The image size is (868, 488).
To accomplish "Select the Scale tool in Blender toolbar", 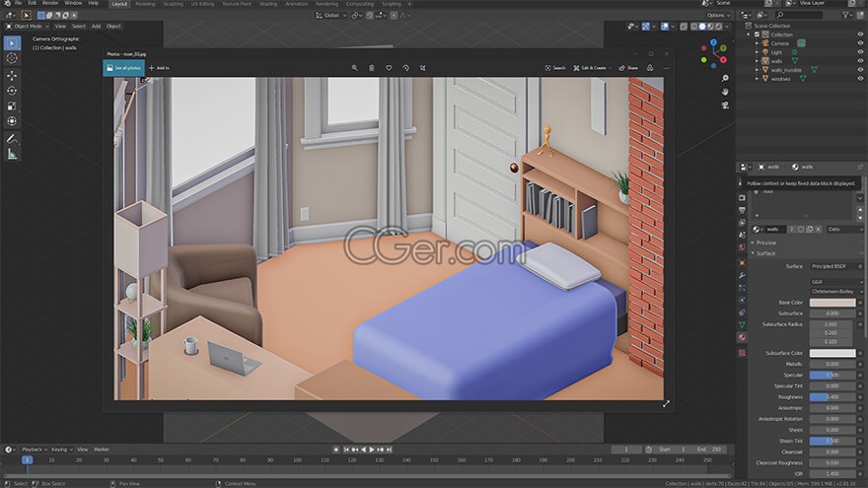I will coord(12,105).
